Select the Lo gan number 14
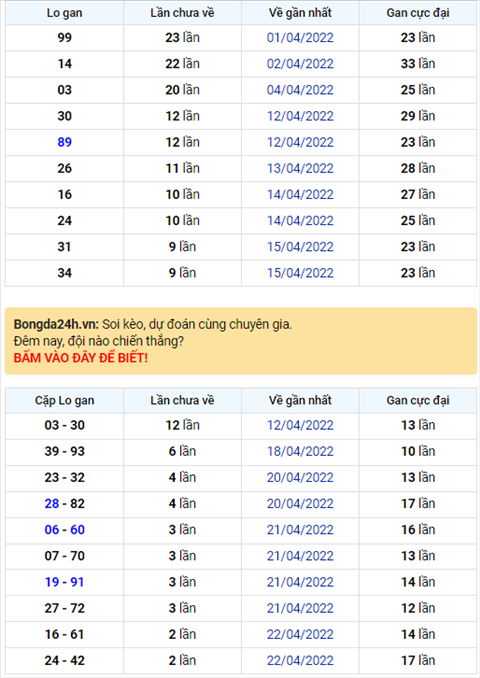 click(64, 64)
